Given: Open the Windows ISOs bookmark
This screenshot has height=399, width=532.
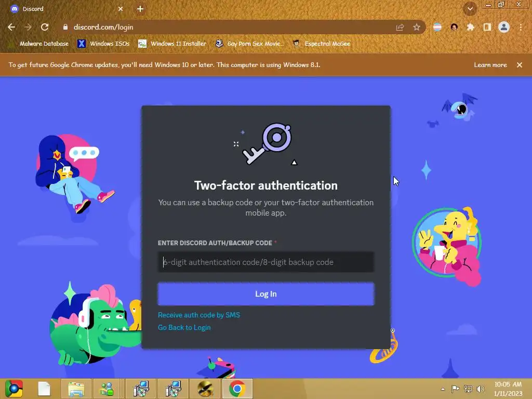Looking at the screenshot, I should click(104, 44).
